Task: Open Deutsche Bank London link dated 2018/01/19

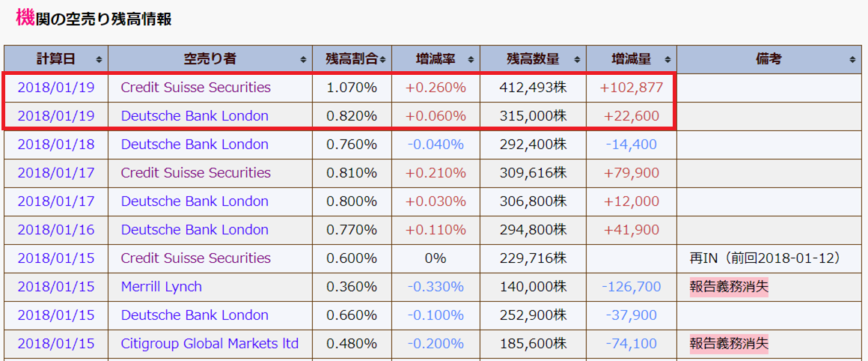Action: point(195,116)
